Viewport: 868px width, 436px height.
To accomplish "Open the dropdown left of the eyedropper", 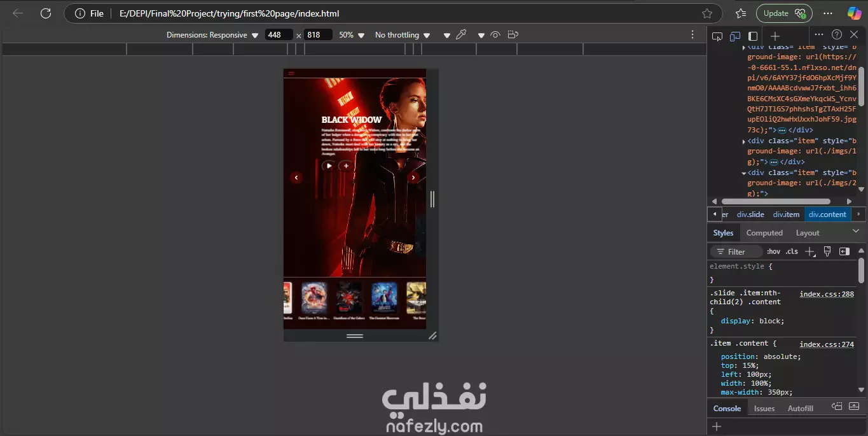I will [x=447, y=36].
